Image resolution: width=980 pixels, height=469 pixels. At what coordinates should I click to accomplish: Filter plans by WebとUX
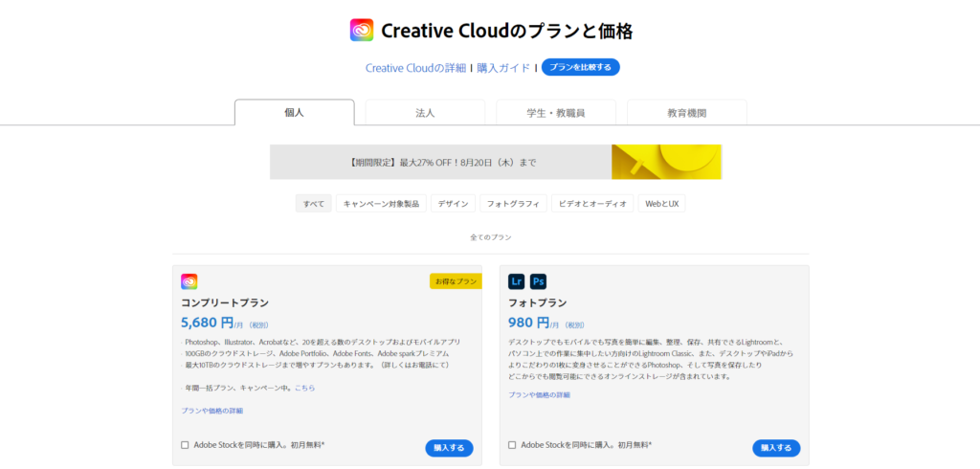(662, 204)
